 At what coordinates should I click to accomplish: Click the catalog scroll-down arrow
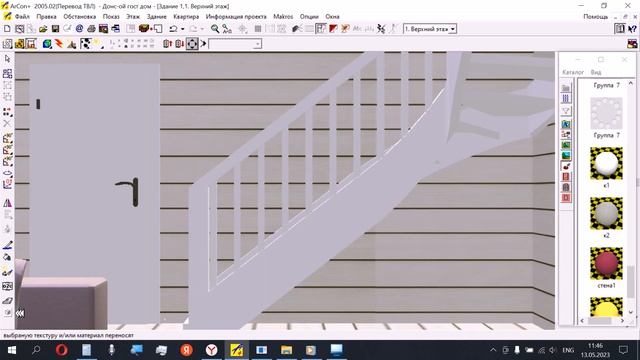pos(631,312)
